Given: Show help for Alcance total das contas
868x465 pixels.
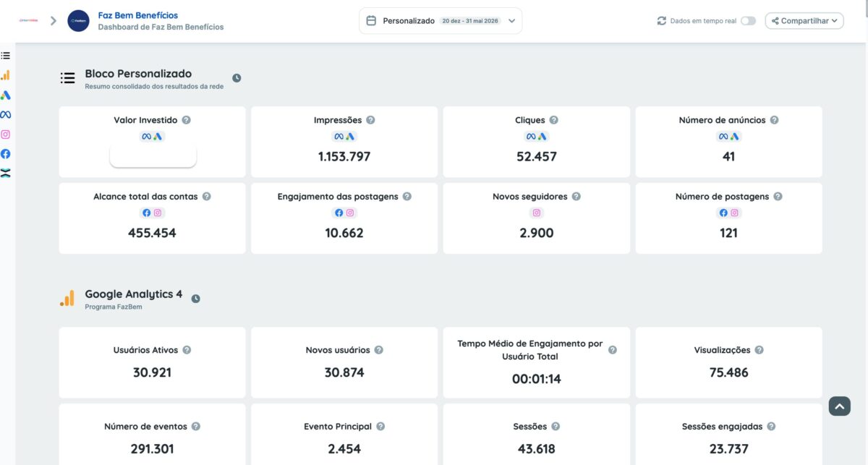Looking at the screenshot, I should tap(206, 196).
